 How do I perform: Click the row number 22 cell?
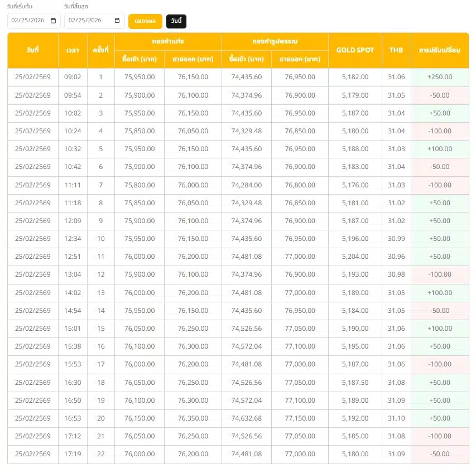click(100, 454)
